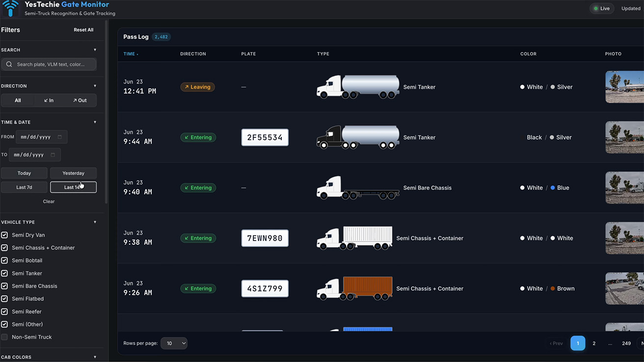Sort the log by the TIME column header

[x=131, y=54]
